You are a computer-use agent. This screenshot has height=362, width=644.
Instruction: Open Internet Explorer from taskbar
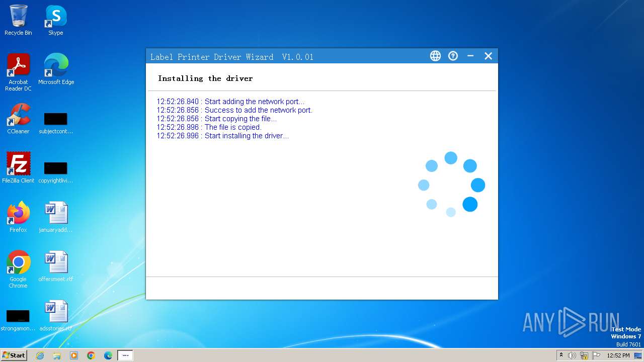pos(40,355)
